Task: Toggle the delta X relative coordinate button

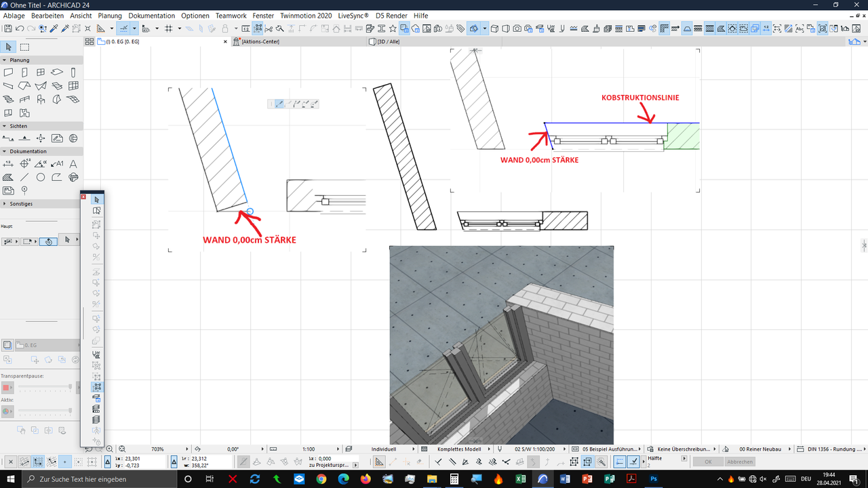Action: coord(108,462)
